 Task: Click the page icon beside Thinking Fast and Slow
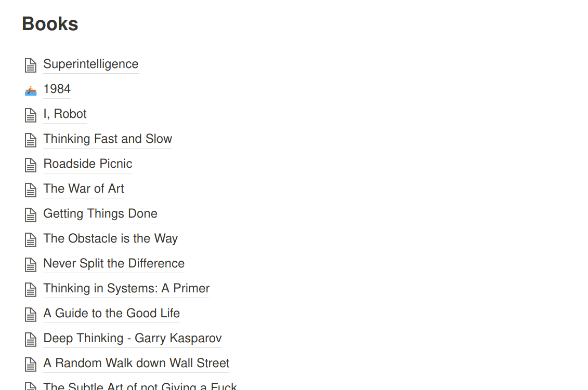pyautogui.click(x=31, y=140)
